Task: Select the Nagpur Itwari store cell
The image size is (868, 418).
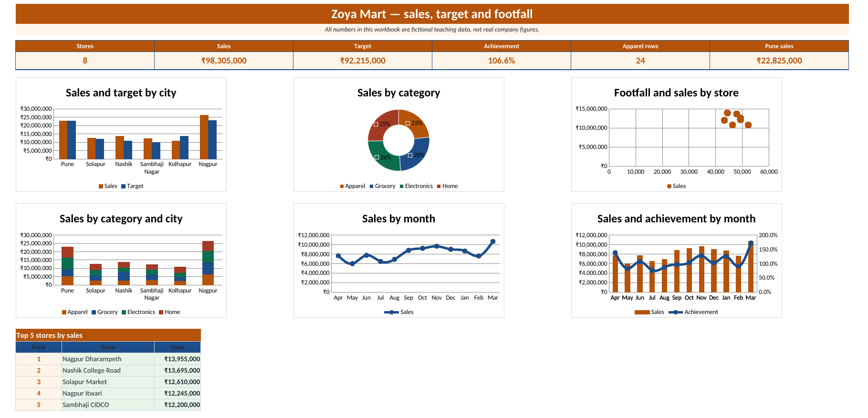Action: pos(108,393)
